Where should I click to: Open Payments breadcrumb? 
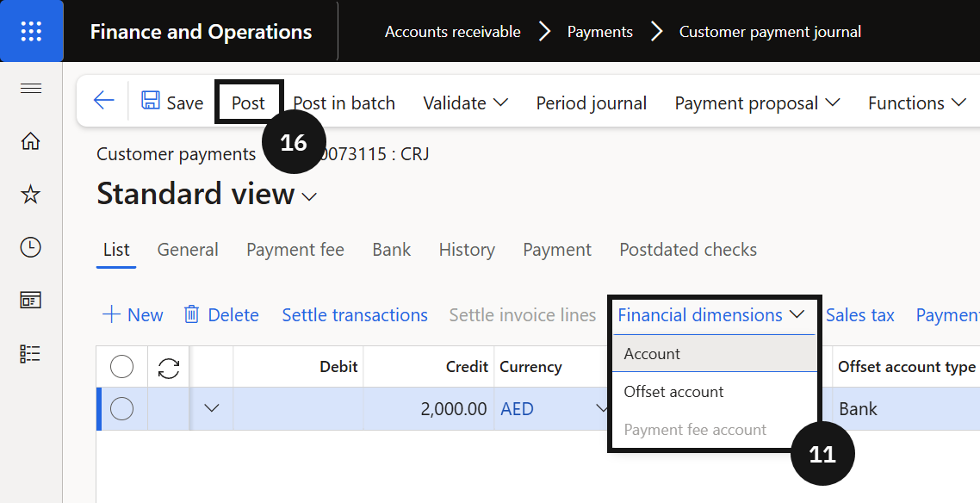click(x=600, y=32)
